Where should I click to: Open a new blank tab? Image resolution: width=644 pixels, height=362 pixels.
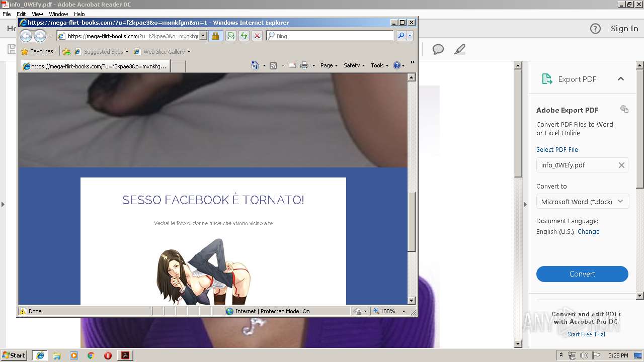(x=178, y=66)
